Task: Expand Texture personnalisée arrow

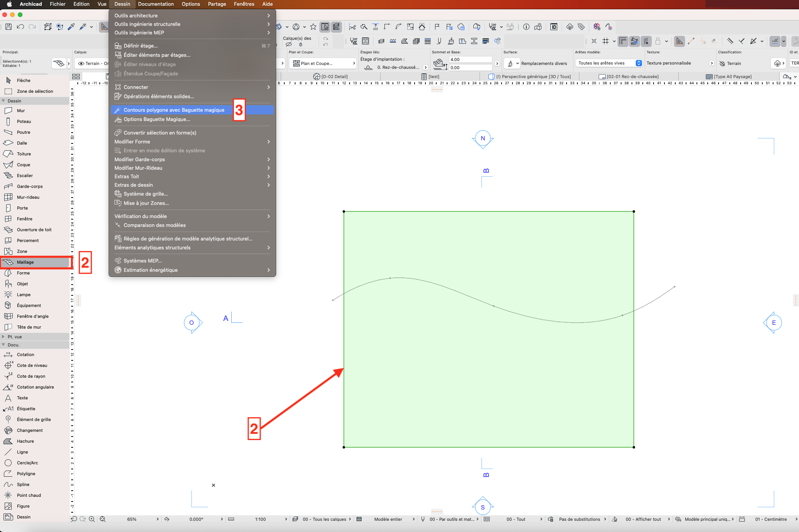Action: (712, 63)
